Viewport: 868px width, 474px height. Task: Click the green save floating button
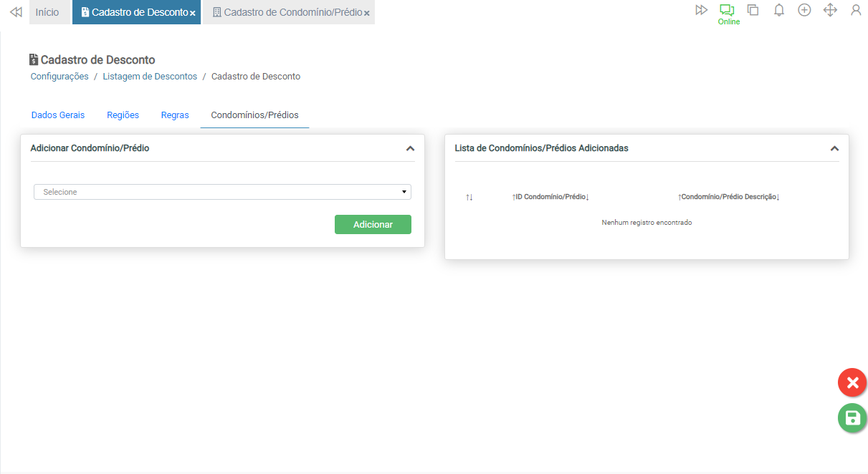(852, 418)
